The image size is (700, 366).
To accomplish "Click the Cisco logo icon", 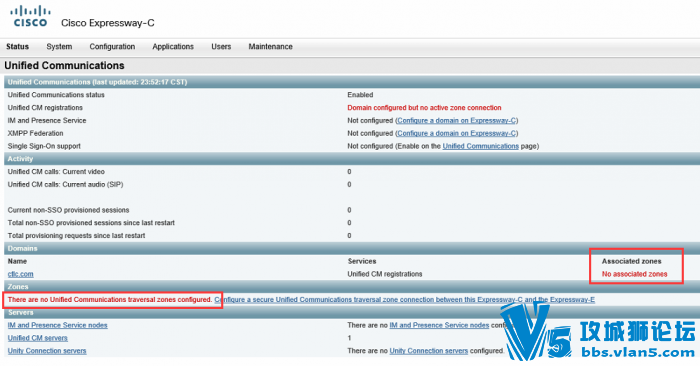I will [x=30, y=17].
